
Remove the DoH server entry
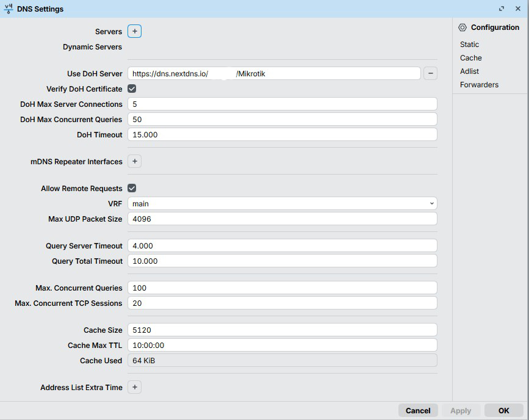pyautogui.click(x=431, y=73)
